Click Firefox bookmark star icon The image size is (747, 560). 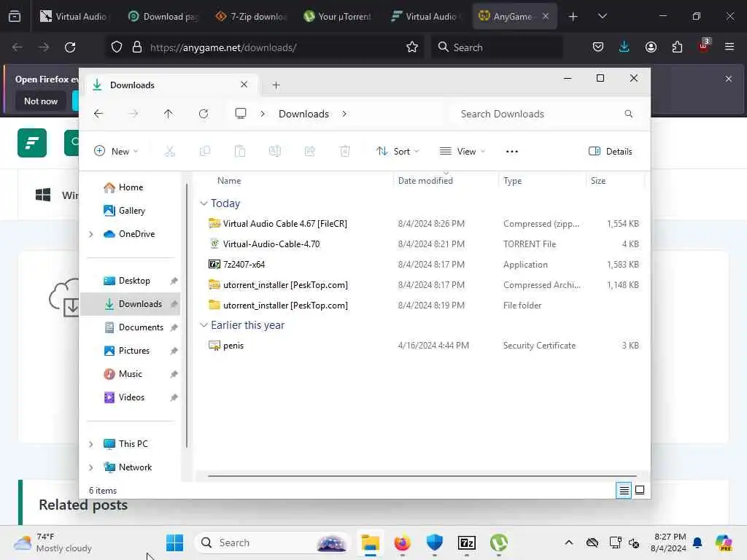click(412, 47)
